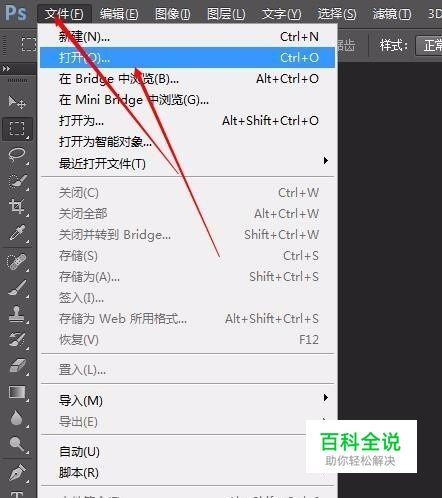
Task: Select the Brush tool
Action: (17, 288)
